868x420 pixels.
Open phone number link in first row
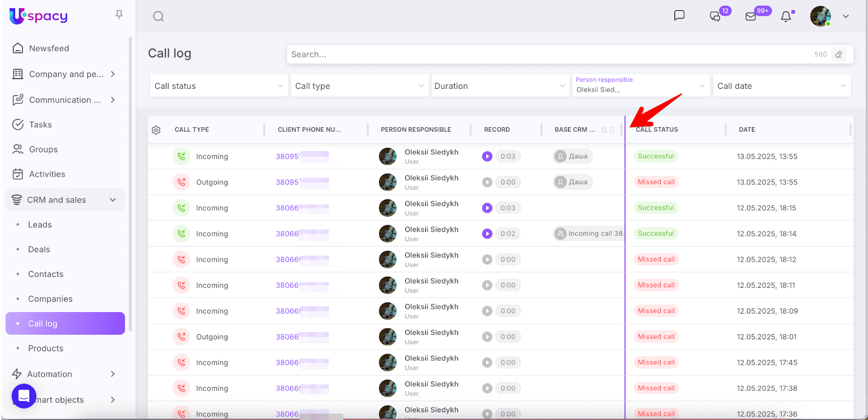[287, 157]
